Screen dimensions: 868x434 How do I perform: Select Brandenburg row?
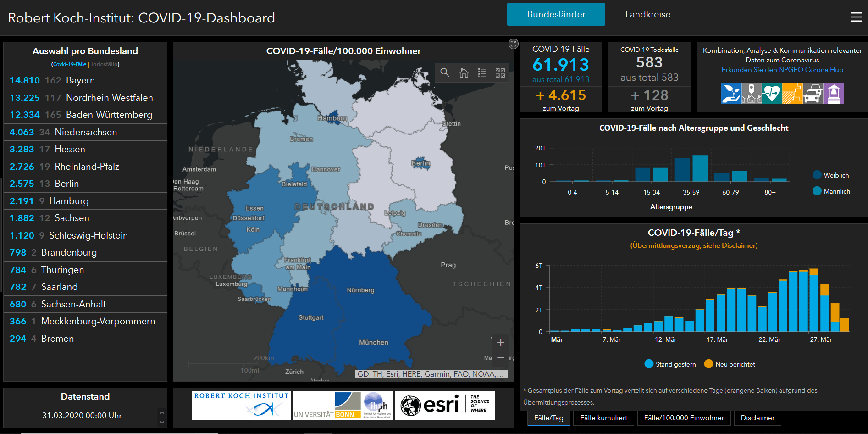click(x=85, y=252)
